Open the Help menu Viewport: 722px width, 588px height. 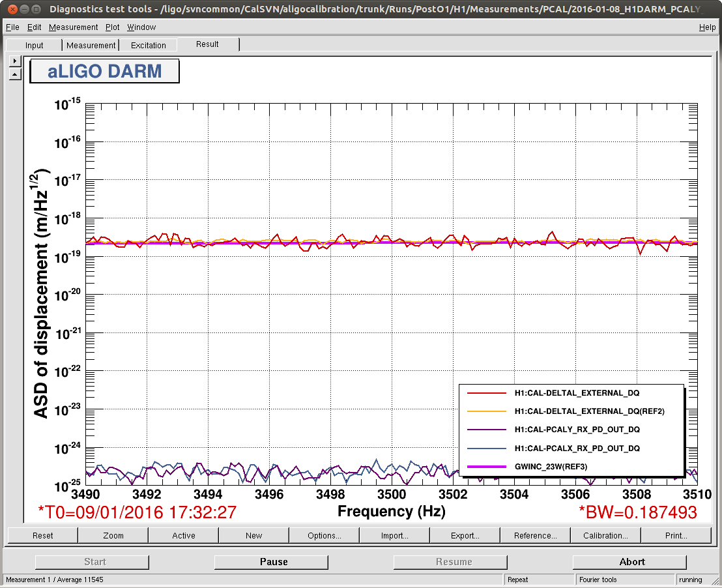point(707,27)
